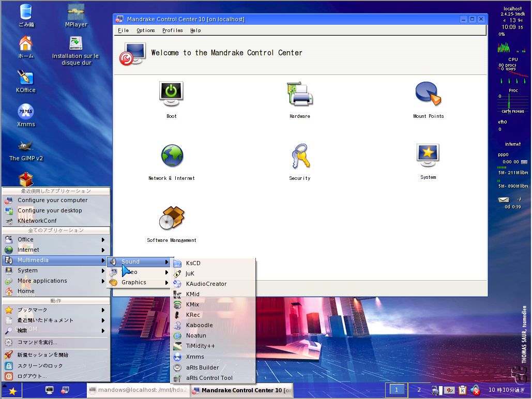Open aRts Control Tool from the menu
The width and height of the screenshot is (532, 399).
pos(213,378)
